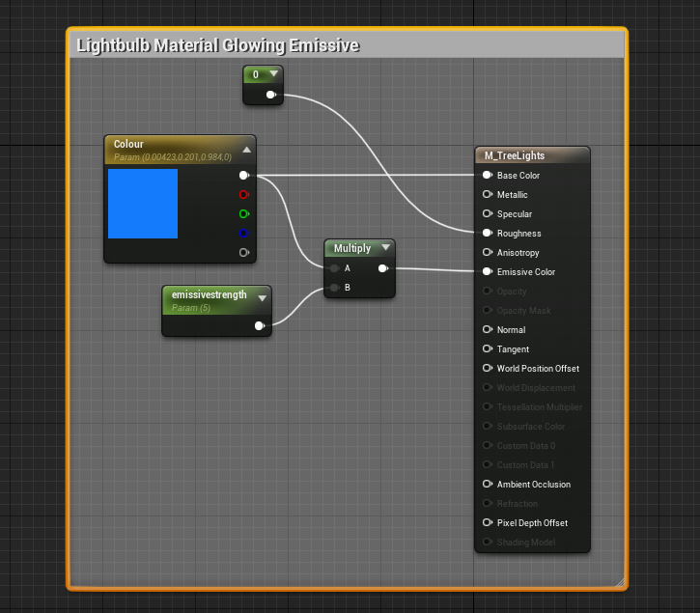The image size is (700, 613).
Task: Collapse the Colour node preview arrow
Action: [x=246, y=150]
